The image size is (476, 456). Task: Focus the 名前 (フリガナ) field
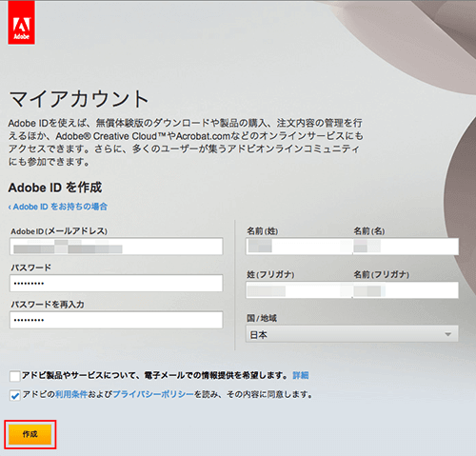pyautogui.click(x=406, y=290)
